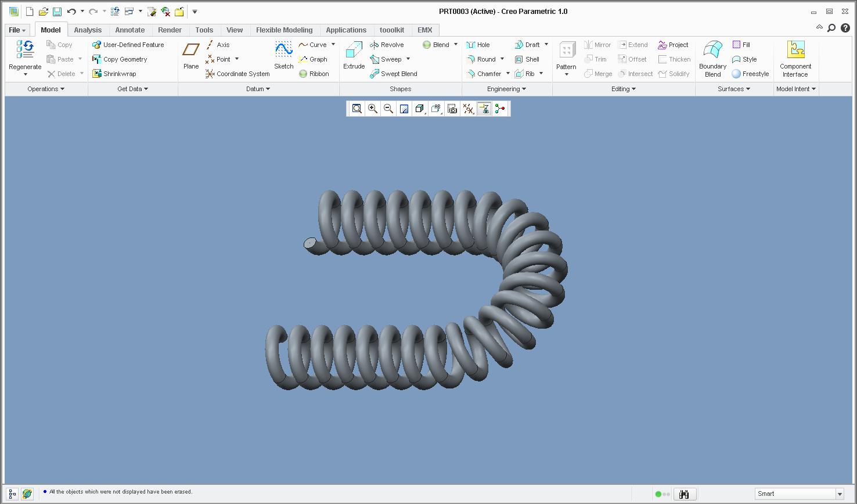Undo the last action
Screen dimensions: 857x504
point(71,12)
